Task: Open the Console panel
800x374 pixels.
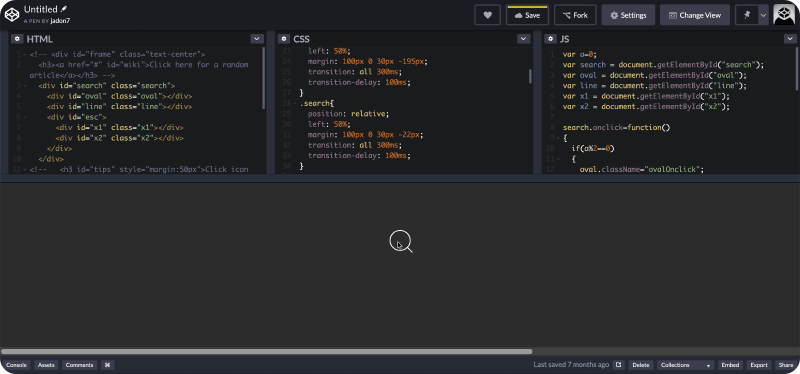Action: coord(16,365)
